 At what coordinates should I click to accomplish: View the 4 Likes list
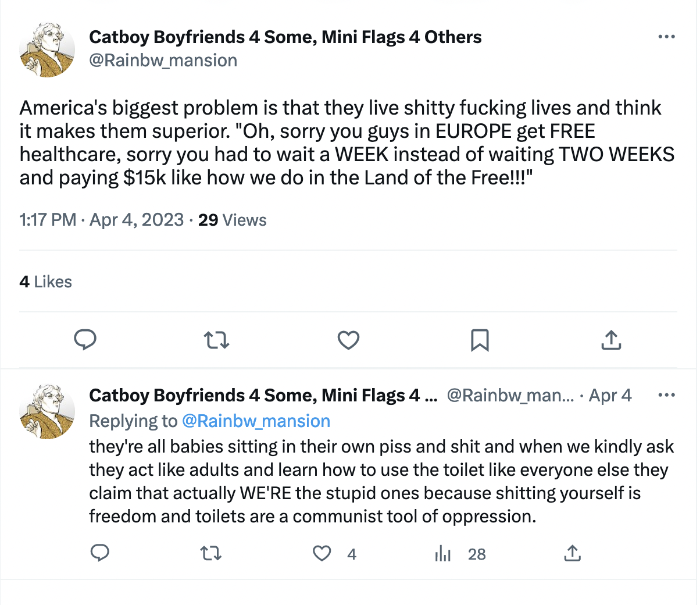click(45, 282)
